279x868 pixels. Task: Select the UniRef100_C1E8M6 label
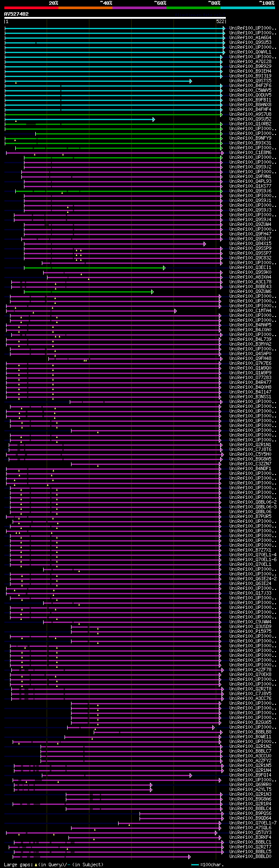[250, 152]
